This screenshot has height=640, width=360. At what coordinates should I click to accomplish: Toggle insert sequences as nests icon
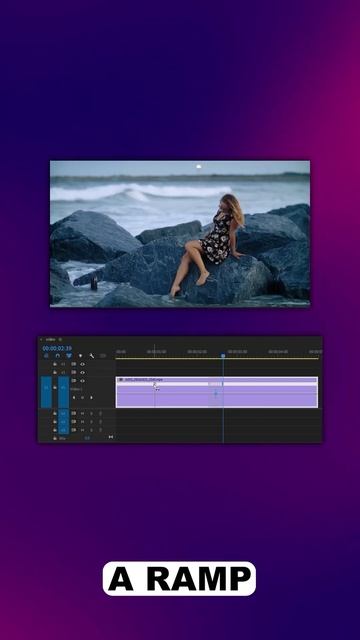[46, 356]
